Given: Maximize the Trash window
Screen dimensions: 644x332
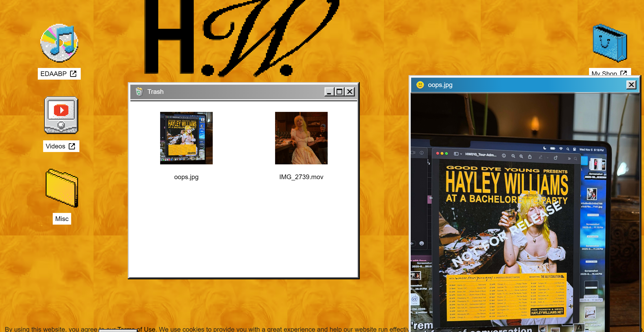Looking at the screenshot, I should pos(339,92).
